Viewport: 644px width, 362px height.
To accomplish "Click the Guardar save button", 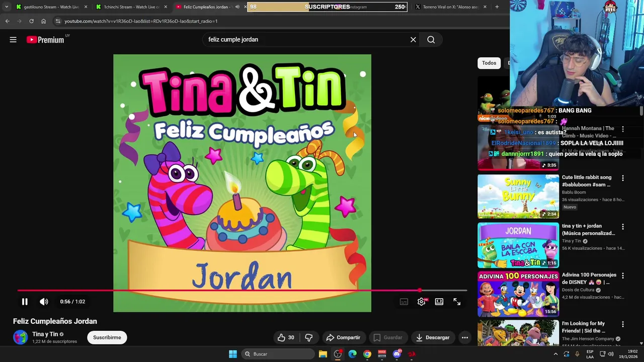I will 387,337.
